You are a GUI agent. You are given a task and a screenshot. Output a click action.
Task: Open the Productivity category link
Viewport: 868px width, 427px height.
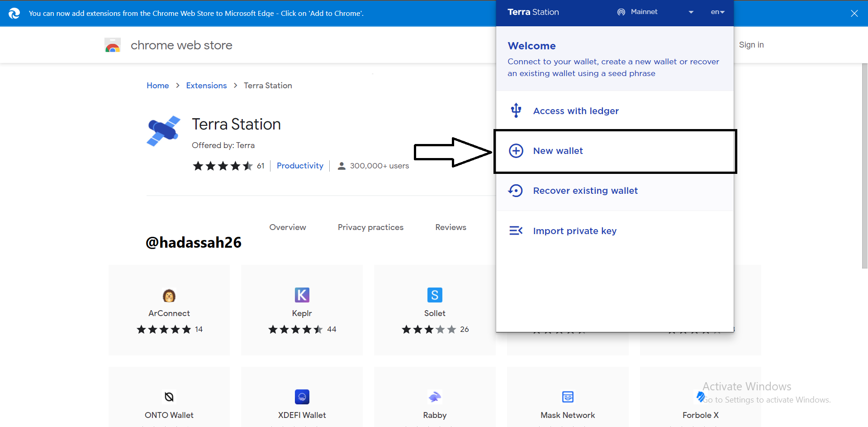pyautogui.click(x=300, y=166)
